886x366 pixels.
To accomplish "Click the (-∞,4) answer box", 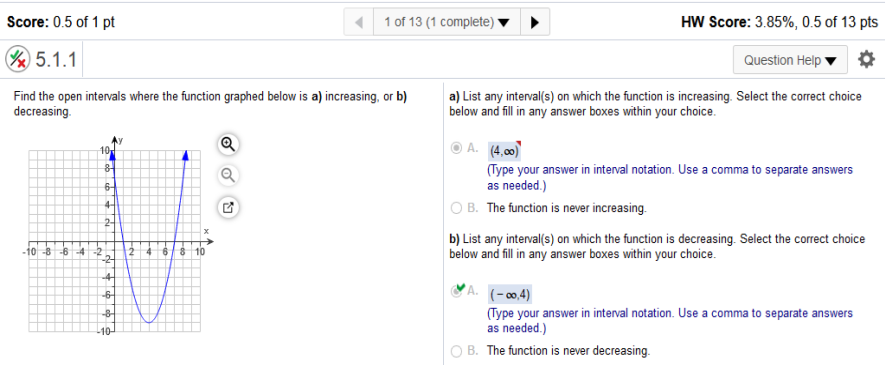I will 510,294.
